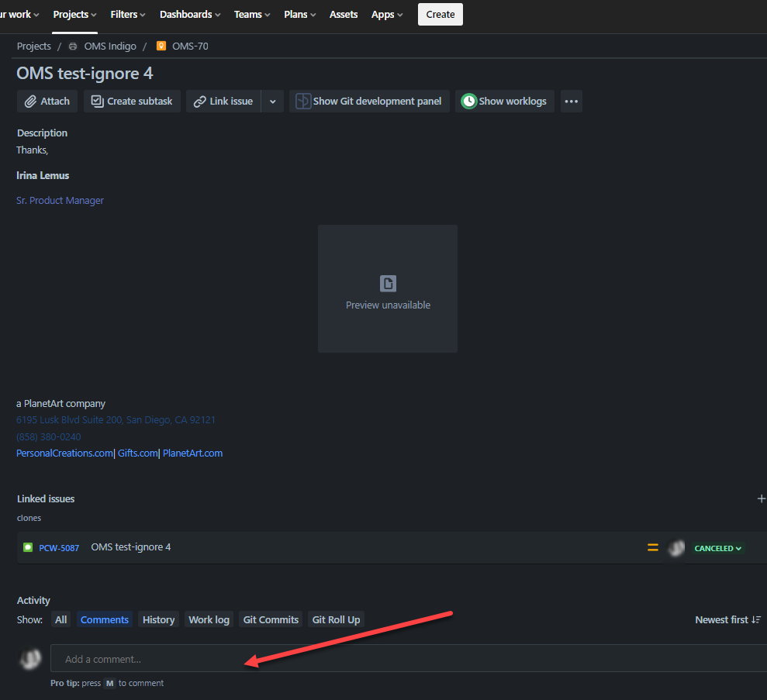Viewport: 767px width, 700px height.
Task: Go to Projects breadcrumb link
Action: click(34, 46)
